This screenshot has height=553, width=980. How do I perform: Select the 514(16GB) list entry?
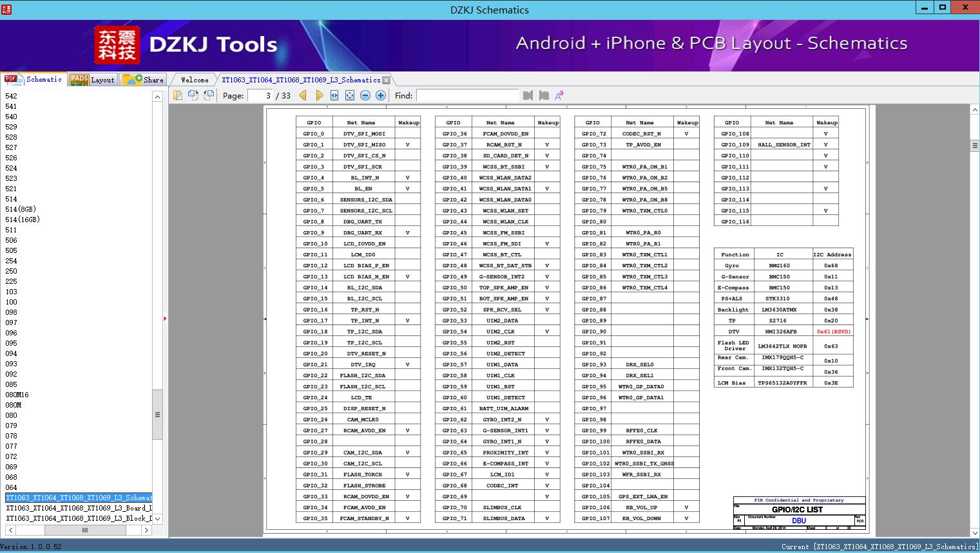coord(23,220)
